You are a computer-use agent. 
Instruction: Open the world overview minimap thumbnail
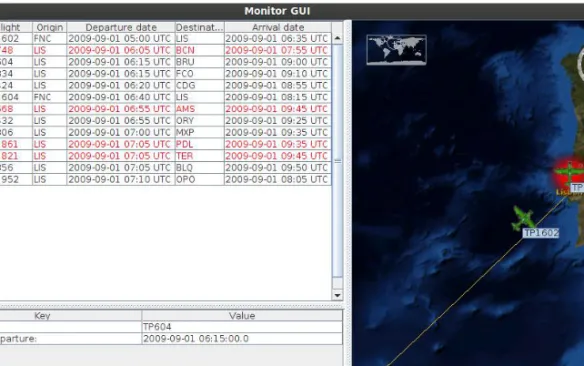[396, 50]
